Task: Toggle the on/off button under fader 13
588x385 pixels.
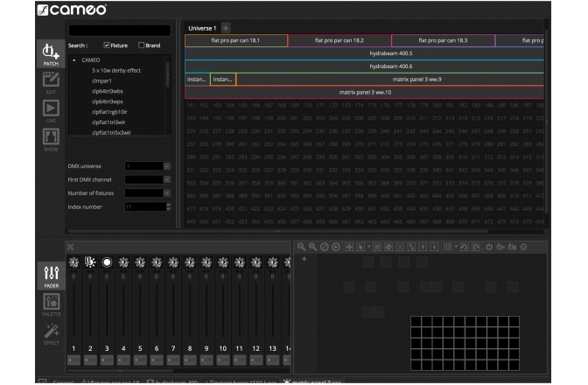Action: 273,360
